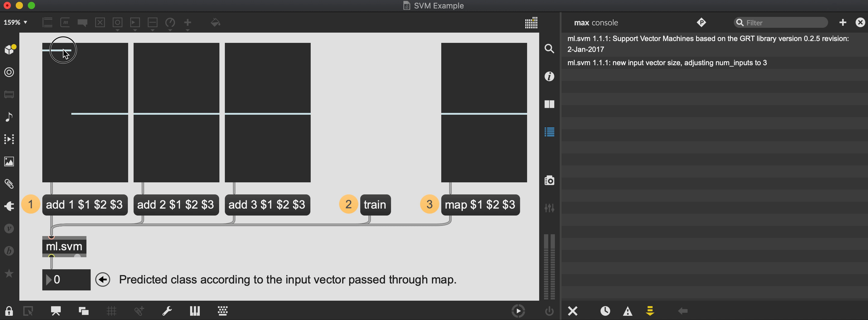Click the train message box

[x=375, y=205]
